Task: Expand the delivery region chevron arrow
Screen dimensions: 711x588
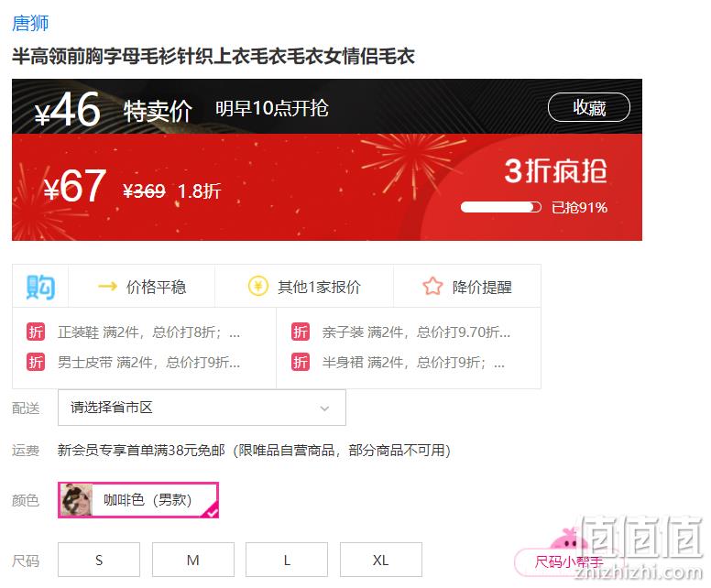Action: pyautogui.click(x=324, y=408)
